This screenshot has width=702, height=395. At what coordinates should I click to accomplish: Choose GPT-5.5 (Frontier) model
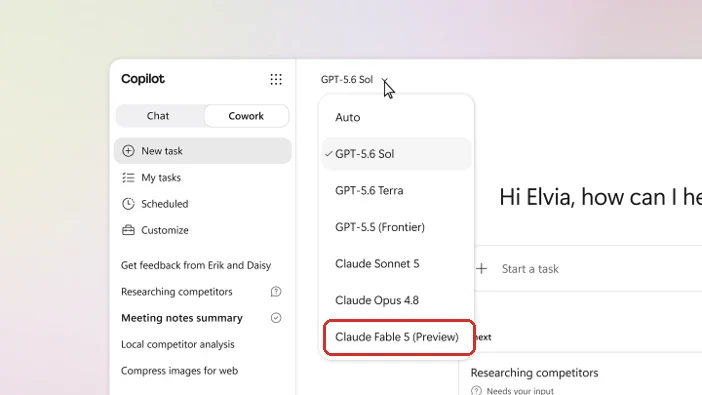pos(397,227)
